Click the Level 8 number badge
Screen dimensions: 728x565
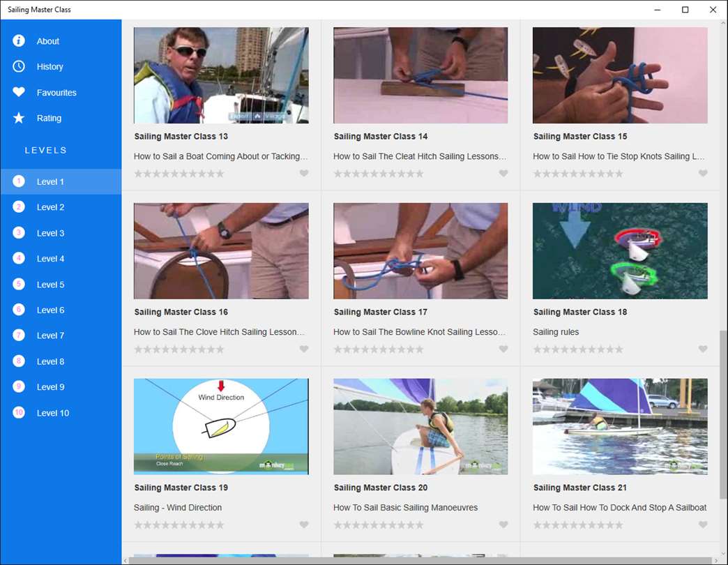point(19,361)
